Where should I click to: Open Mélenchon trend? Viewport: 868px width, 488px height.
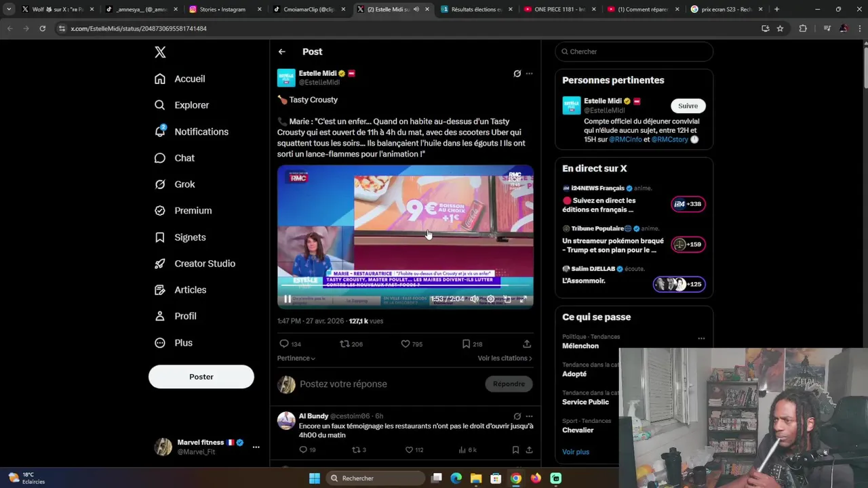[580, 346]
